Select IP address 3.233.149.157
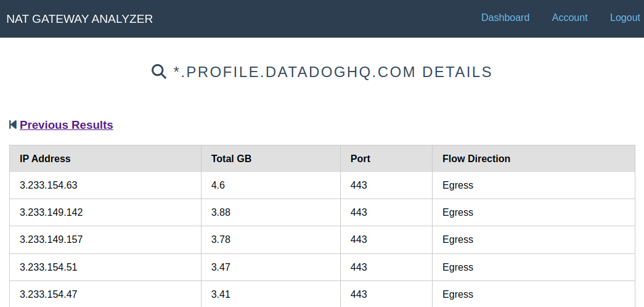 [51, 240]
